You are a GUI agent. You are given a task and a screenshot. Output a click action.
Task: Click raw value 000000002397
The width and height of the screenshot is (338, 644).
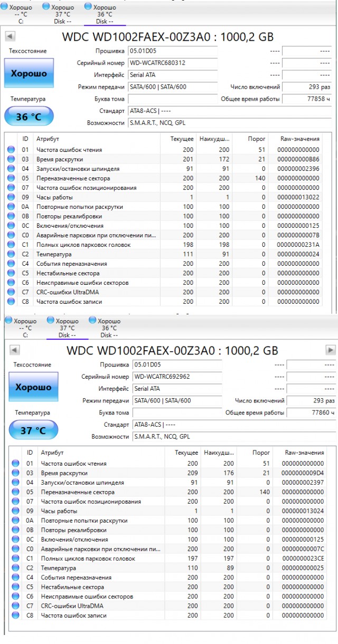point(303,483)
